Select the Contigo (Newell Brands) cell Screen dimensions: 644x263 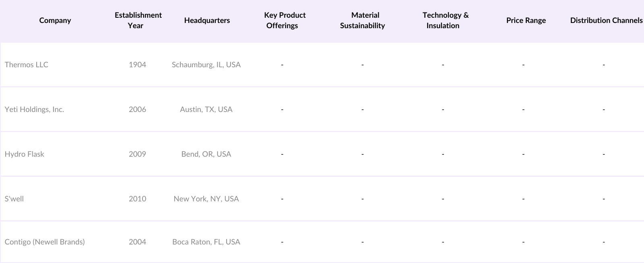click(45, 242)
